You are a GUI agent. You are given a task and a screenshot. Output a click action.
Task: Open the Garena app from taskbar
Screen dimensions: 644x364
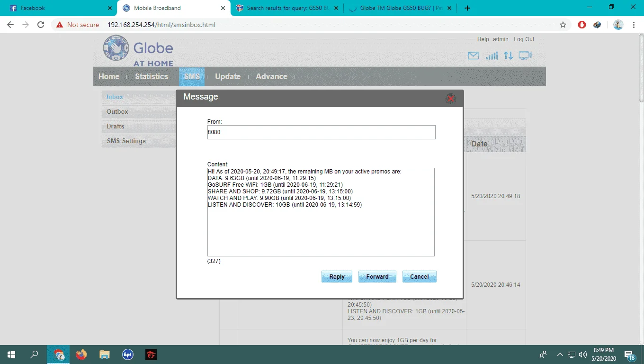tap(151, 355)
